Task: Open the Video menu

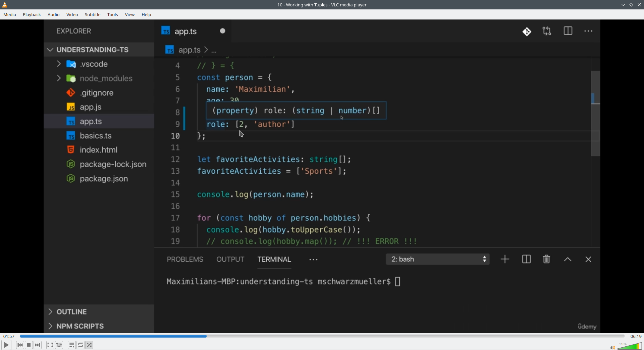Action: tap(72, 15)
